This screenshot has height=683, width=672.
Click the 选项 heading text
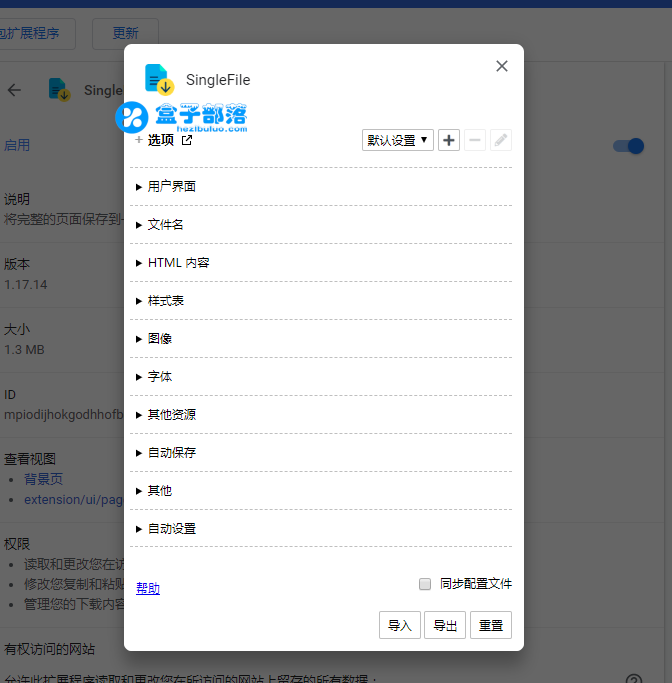[x=161, y=140]
